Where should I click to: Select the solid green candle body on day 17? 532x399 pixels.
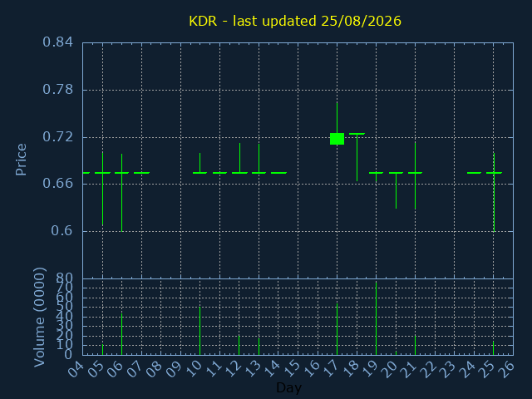click(x=337, y=139)
